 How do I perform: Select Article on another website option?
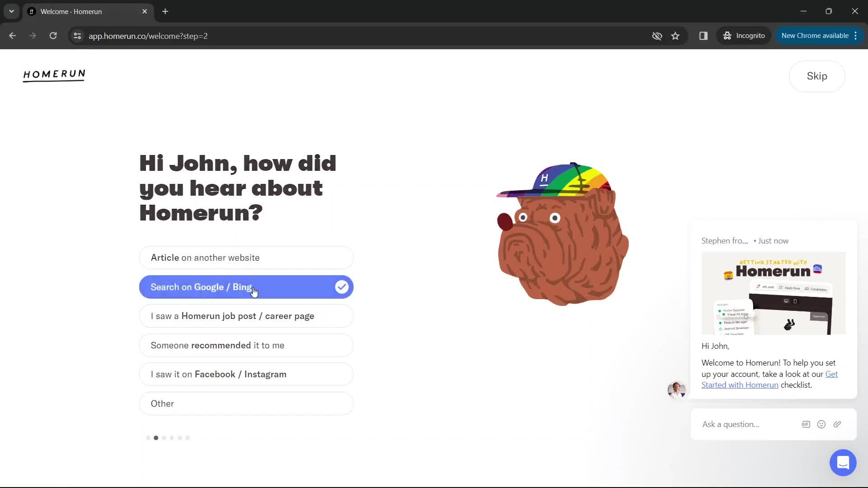pyautogui.click(x=246, y=258)
